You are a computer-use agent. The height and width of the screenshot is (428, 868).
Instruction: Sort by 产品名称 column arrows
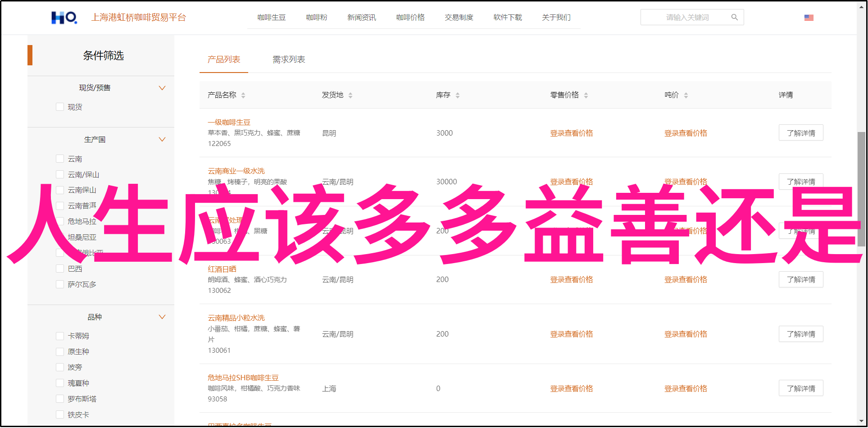243,95
